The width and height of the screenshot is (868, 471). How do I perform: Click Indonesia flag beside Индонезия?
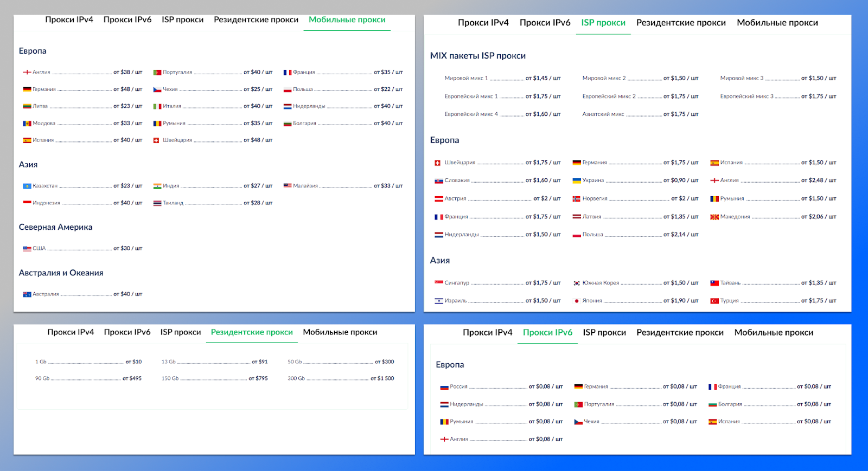click(27, 203)
